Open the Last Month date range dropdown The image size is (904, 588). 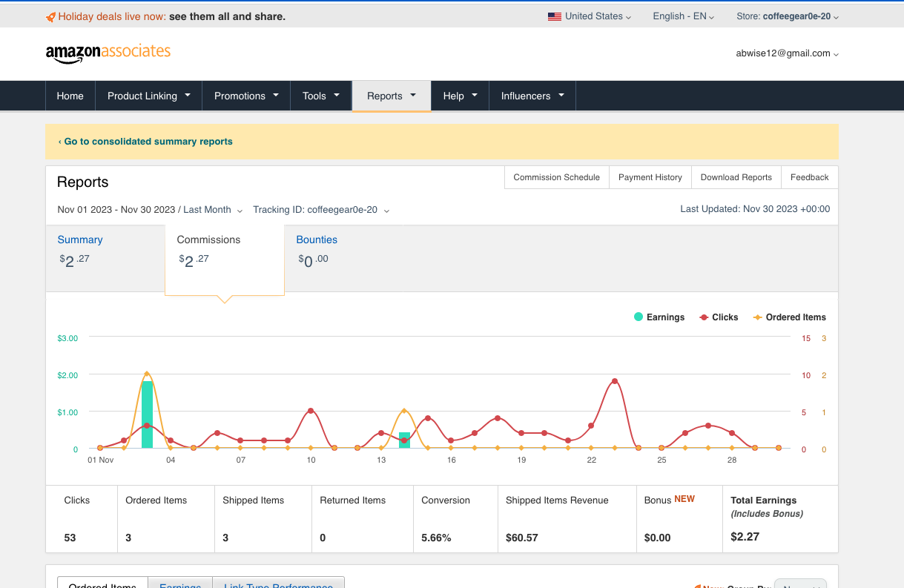(x=213, y=210)
